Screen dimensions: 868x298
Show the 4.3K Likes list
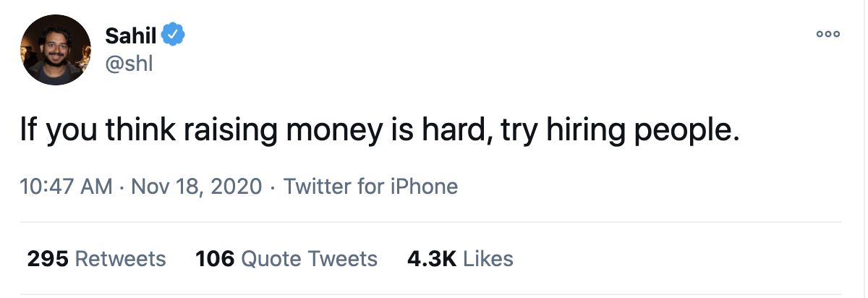[460, 258]
